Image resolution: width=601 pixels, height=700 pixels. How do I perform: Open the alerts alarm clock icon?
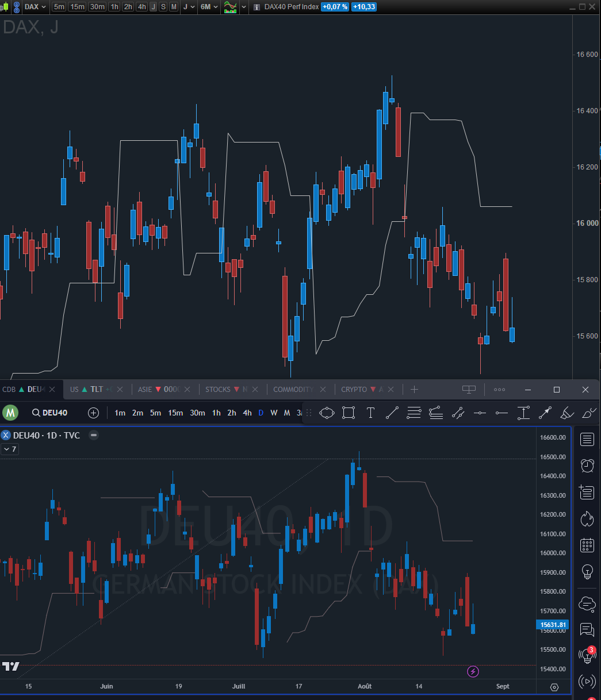[587, 466]
